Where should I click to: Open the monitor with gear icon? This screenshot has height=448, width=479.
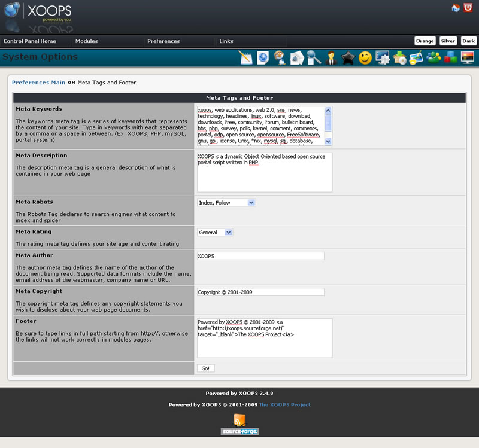[382, 57]
